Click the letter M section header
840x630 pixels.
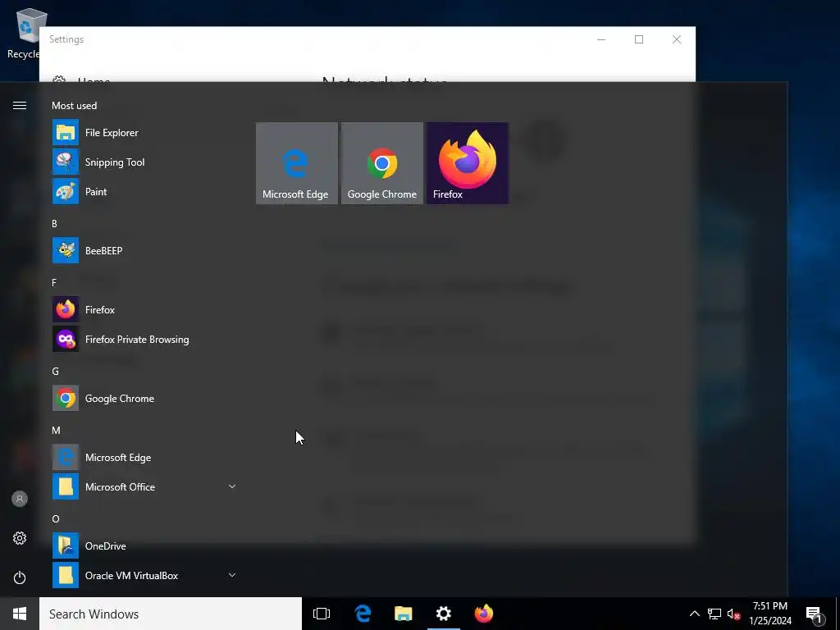tap(56, 430)
